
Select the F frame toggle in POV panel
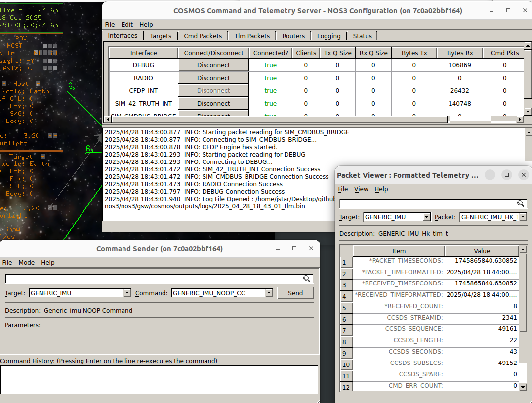coord(45,53)
